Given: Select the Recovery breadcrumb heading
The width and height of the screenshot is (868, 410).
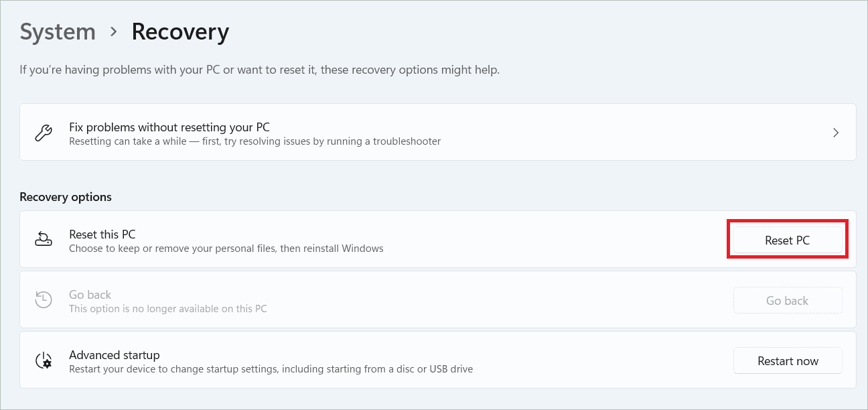Looking at the screenshot, I should coord(179,31).
